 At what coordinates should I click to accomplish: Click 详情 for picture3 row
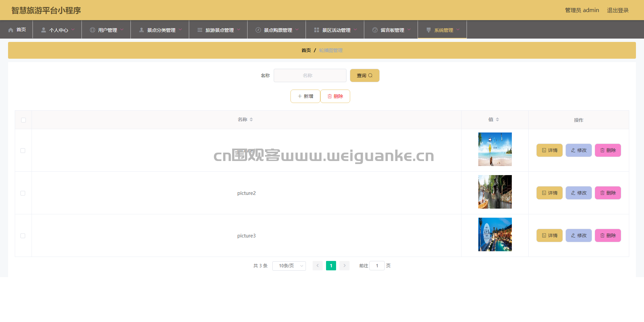(549, 235)
